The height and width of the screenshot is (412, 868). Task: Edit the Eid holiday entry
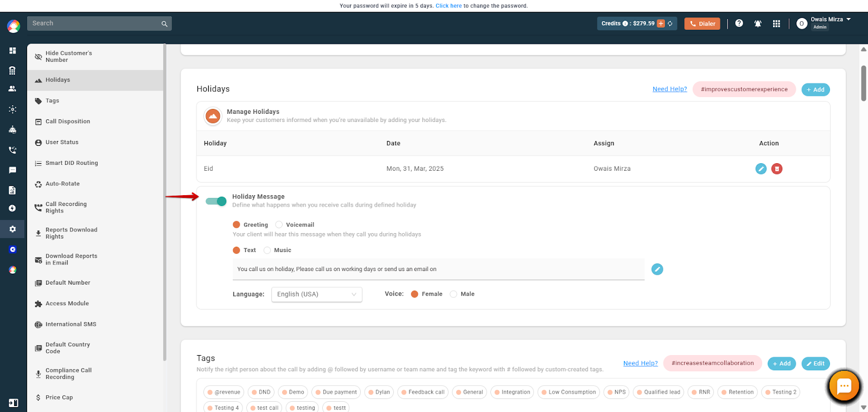point(761,169)
